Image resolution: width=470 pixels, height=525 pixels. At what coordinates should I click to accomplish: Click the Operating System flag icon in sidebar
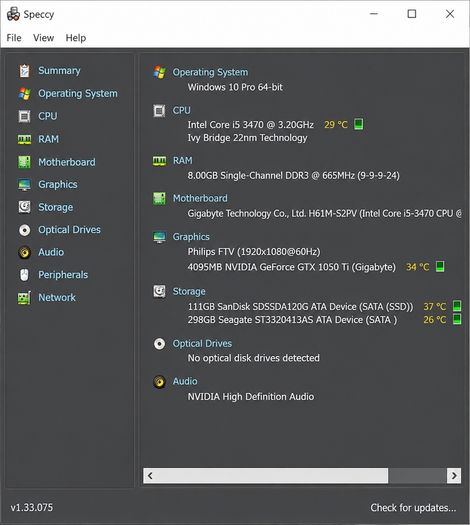[x=24, y=94]
